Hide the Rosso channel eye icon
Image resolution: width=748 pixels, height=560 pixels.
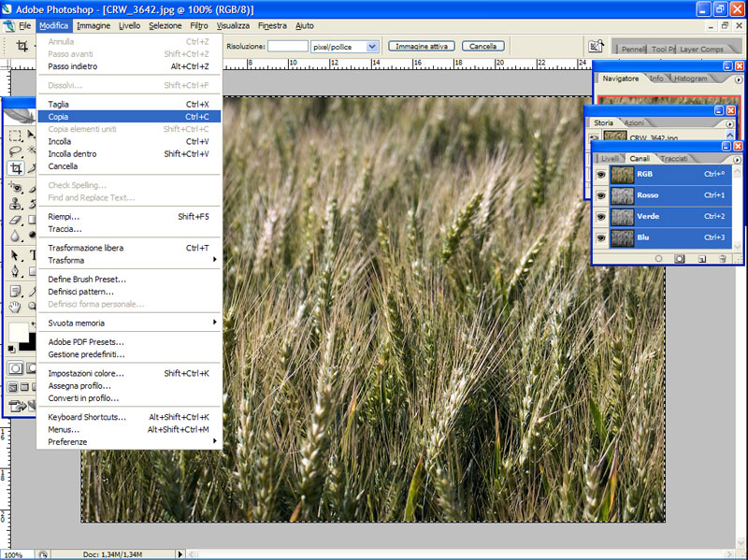(601, 195)
